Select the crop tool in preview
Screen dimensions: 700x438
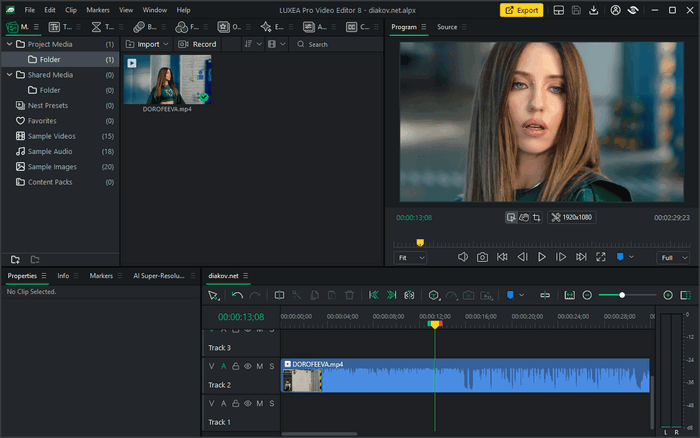pos(536,217)
